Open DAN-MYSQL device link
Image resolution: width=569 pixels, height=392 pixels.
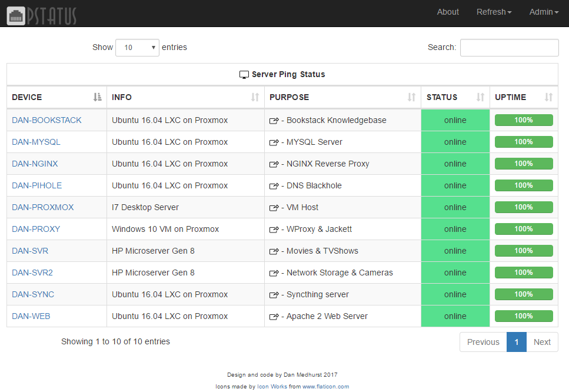click(36, 142)
